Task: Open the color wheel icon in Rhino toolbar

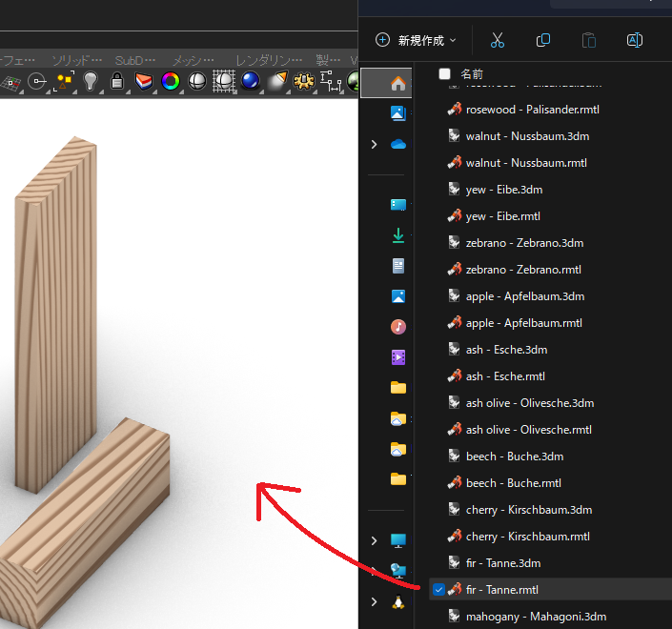Action: pos(171,81)
